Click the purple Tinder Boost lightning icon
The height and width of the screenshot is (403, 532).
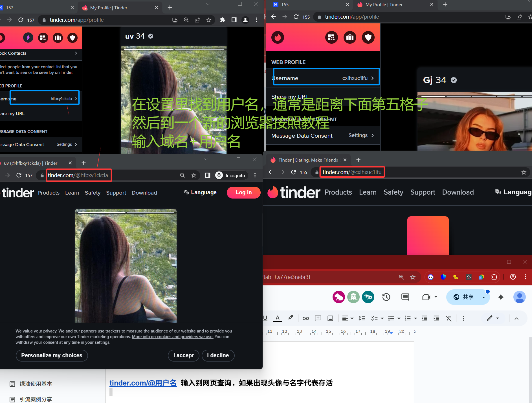tap(28, 38)
